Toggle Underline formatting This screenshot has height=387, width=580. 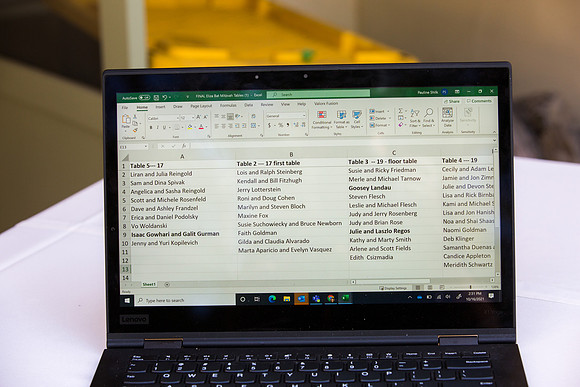[165, 127]
